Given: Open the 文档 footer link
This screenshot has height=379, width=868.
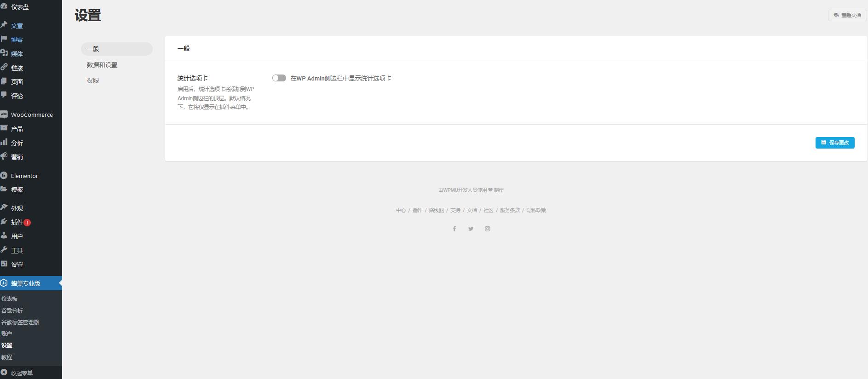Looking at the screenshot, I should [472, 210].
